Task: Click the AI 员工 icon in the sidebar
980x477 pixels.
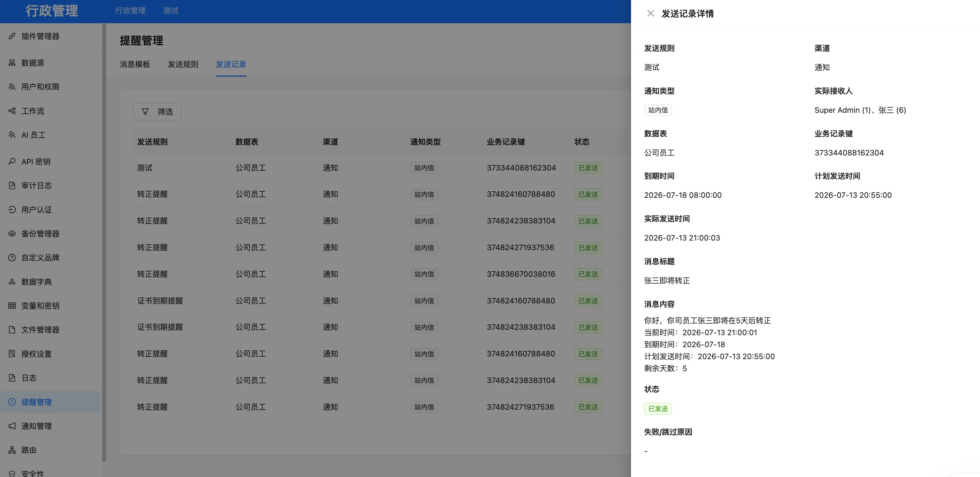Action: [12, 135]
